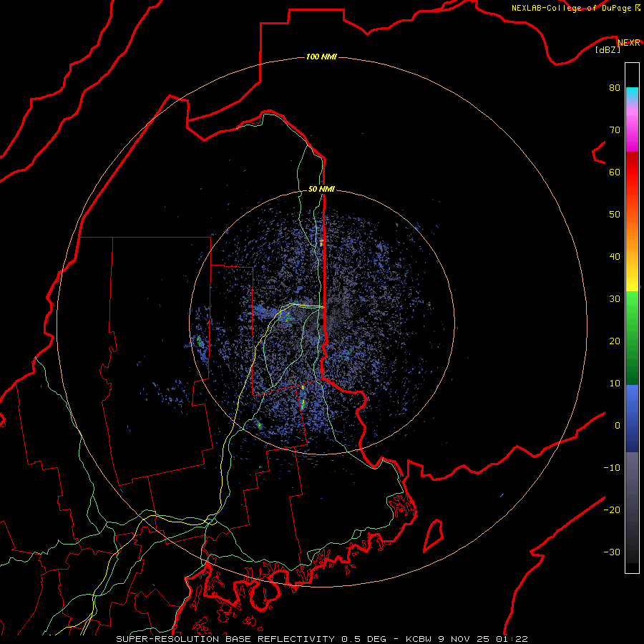This screenshot has width=644, height=644.
Task: Click the 80 value on dBZ scale
Action: (615, 88)
